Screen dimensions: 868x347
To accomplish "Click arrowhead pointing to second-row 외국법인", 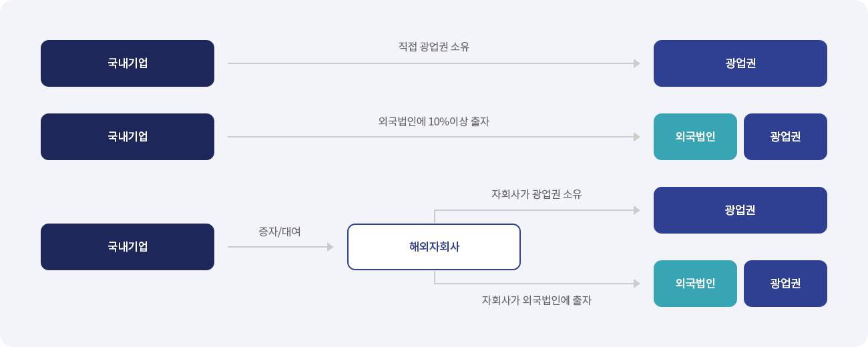I will (637, 137).
